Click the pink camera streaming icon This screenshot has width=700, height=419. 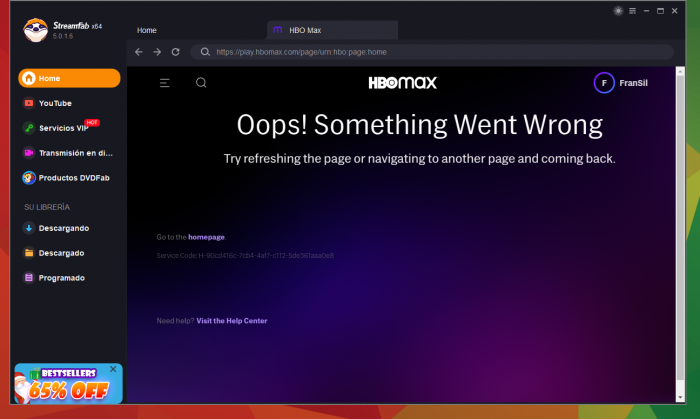29,153
